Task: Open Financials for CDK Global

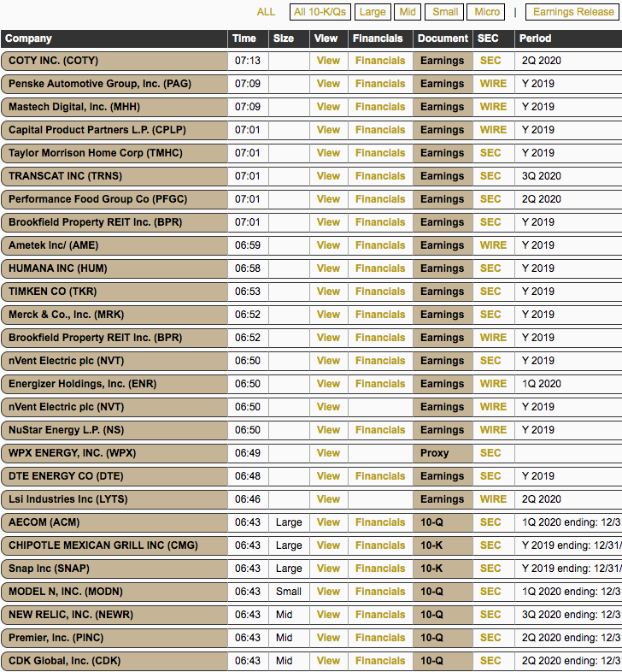Action: point(380,661)
